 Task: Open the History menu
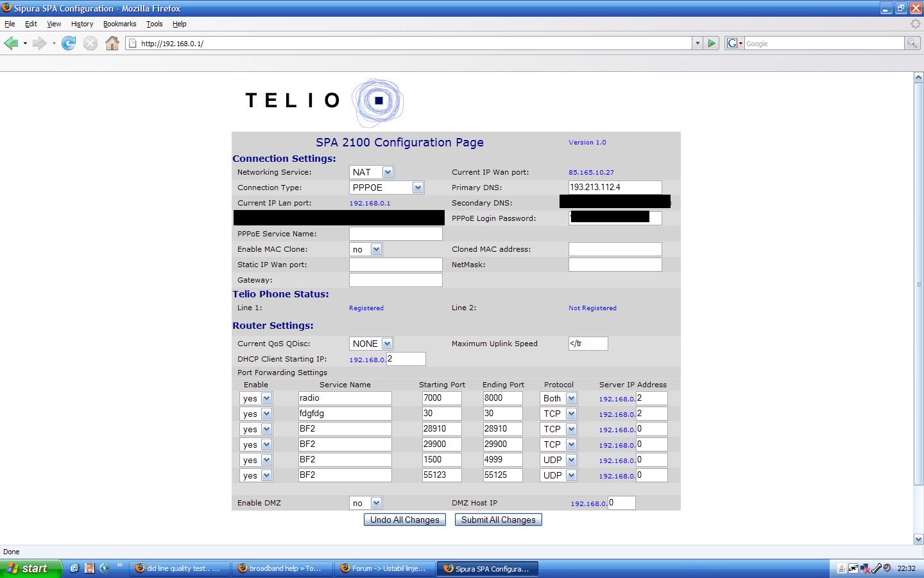(x=82, y=24)
